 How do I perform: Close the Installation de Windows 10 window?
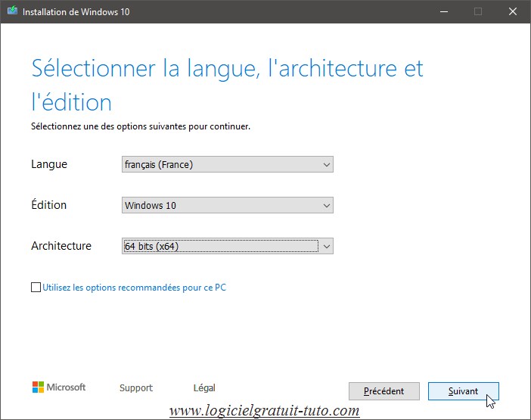[x=513, y=11]
